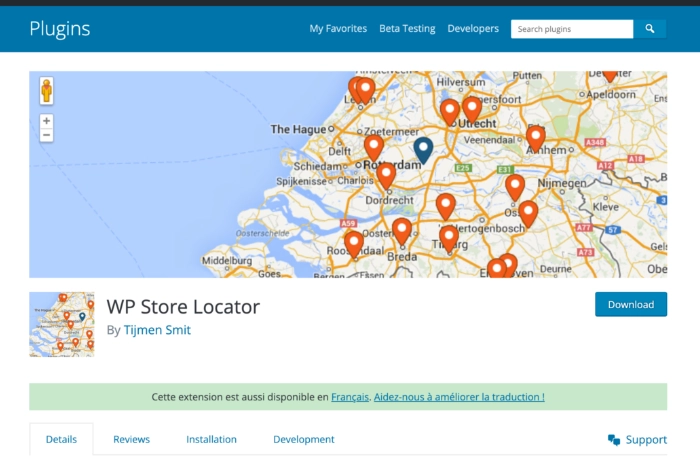Viewport: 700px width, 467px height.
Task: Click The Hague label on the map
Action: coord(298,129)
